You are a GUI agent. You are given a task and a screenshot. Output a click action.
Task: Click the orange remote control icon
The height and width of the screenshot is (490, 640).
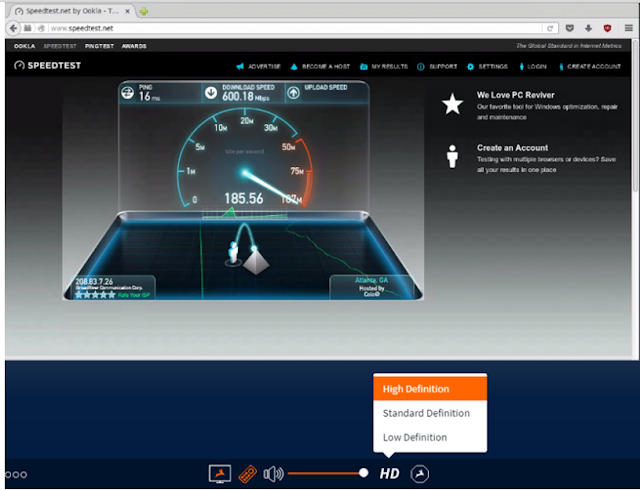coord(247,474)
